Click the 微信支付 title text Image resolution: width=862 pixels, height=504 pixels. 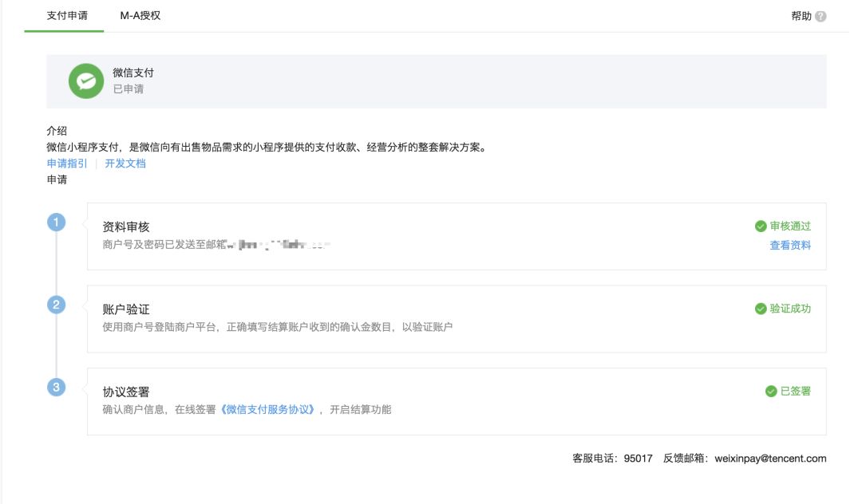click(133, 73)
